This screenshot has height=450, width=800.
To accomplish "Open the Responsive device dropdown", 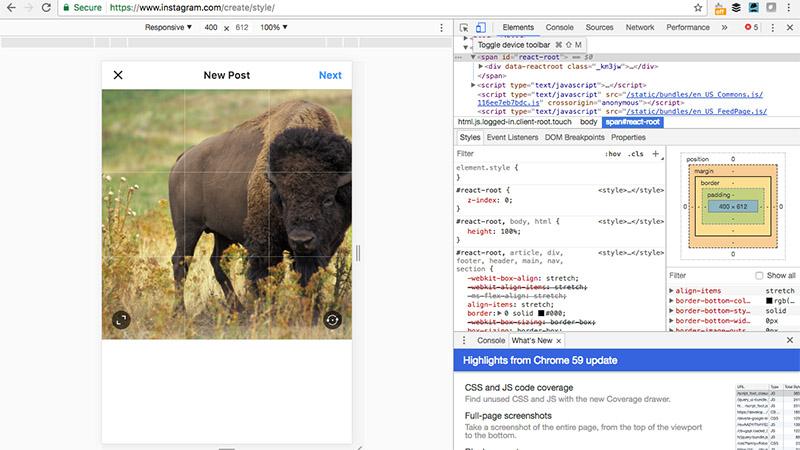I will [x=169, y=28].
